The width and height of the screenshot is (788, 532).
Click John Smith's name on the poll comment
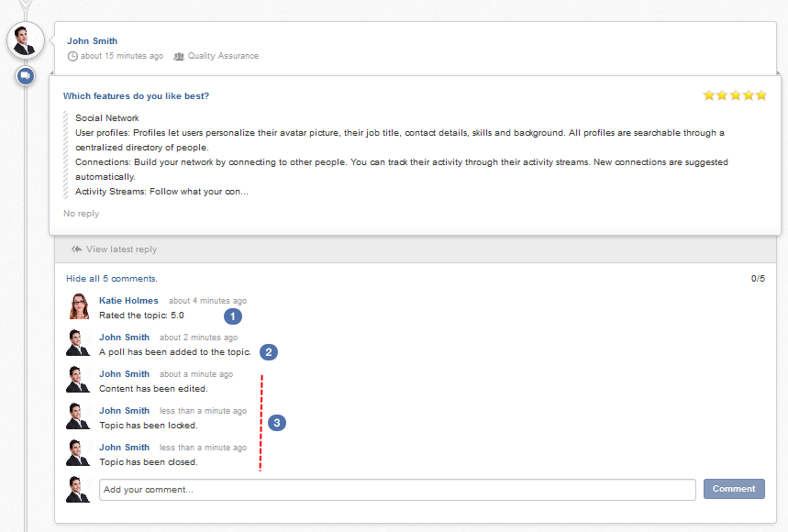coord(124,337)
